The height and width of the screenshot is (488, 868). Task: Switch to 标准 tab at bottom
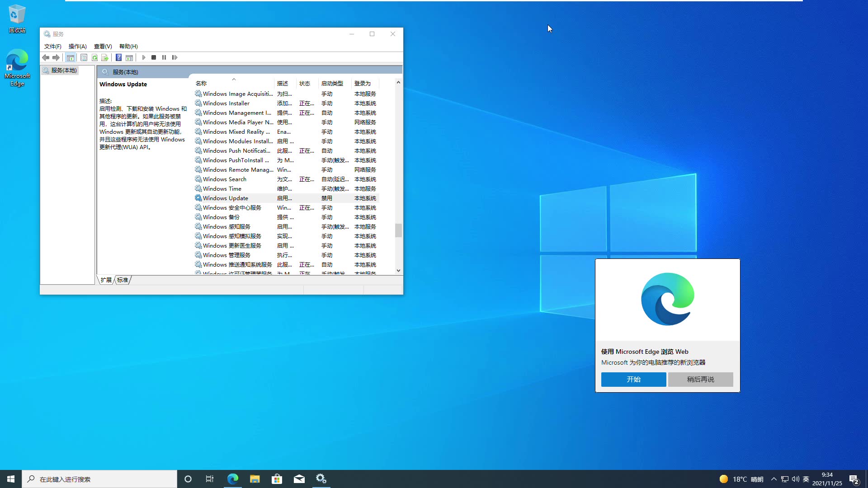pyautogui.click(x=122, y=279)
